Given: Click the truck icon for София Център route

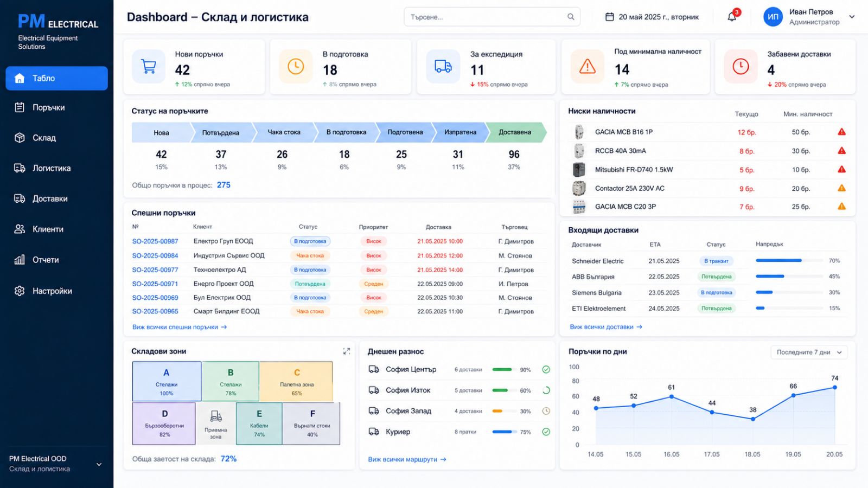Looking at the screenshot, I should click(x=374, y=369).
